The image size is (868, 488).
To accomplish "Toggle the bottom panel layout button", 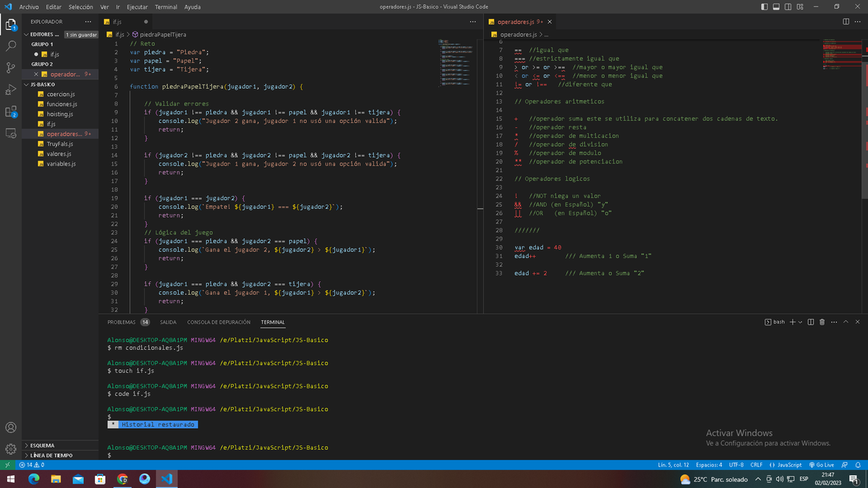I will point(776,7).
